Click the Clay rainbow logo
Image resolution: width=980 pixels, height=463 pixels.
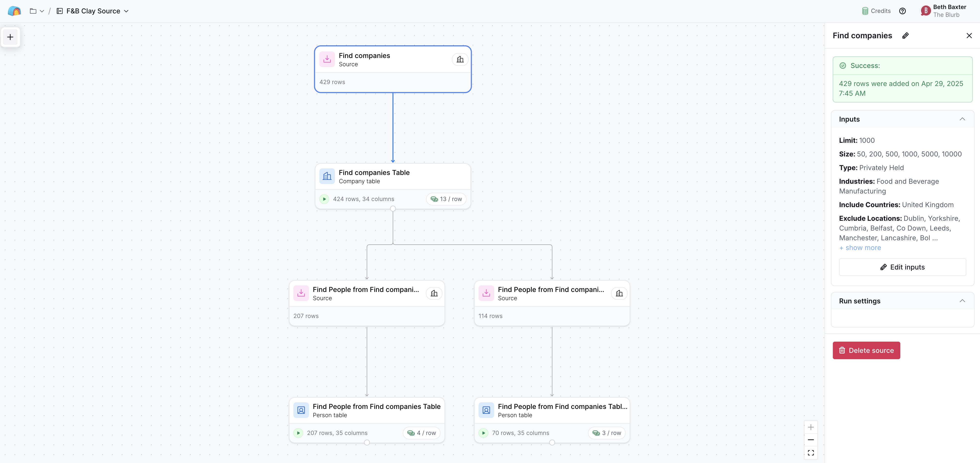[x=14, y=11]
